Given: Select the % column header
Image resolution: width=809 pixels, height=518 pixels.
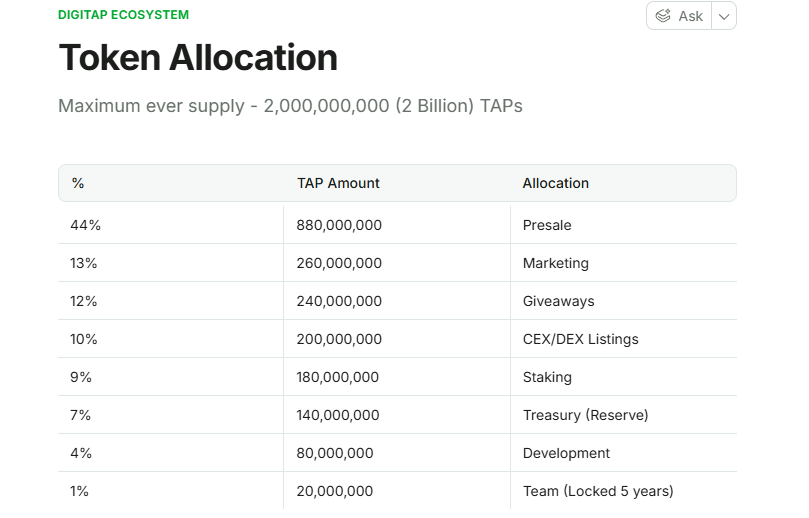Looking at the screenshot, I should 78,183.
